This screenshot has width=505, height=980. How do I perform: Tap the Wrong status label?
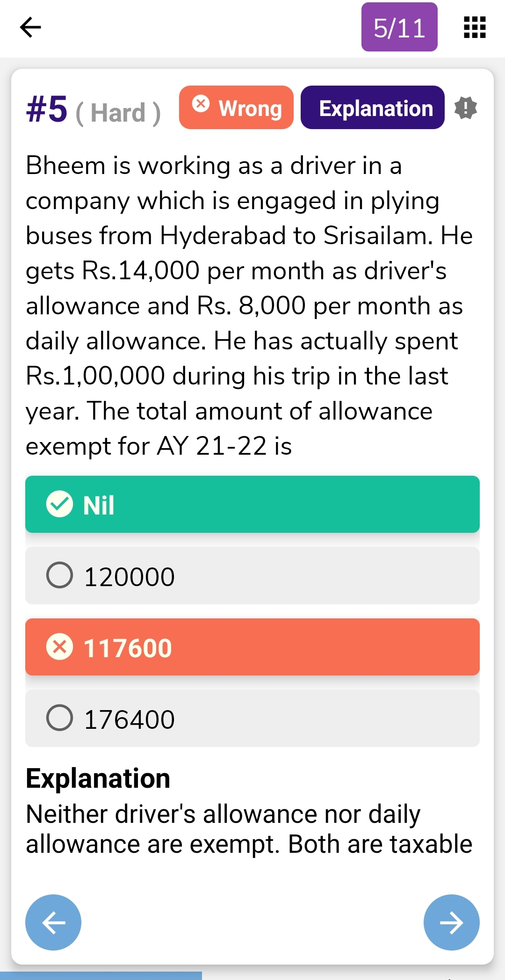point(250,108)
